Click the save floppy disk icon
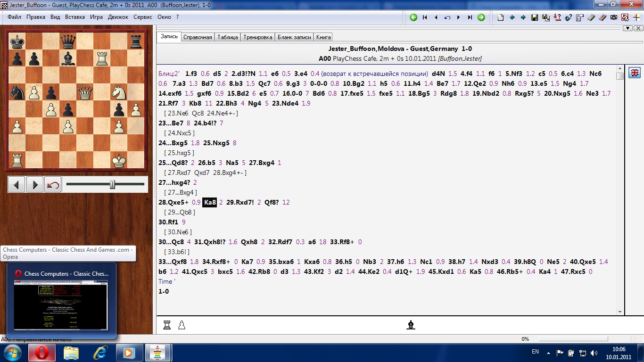The width and height of the screenshot is (644, 362). [x=535, y=17]
